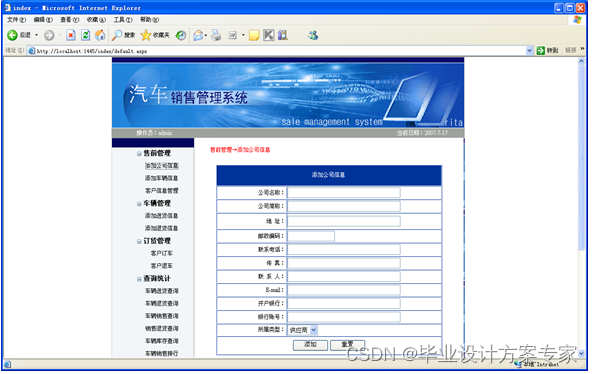Click the 地址 input field
Screen dimensions: 592x374
[x=344, y=222]
